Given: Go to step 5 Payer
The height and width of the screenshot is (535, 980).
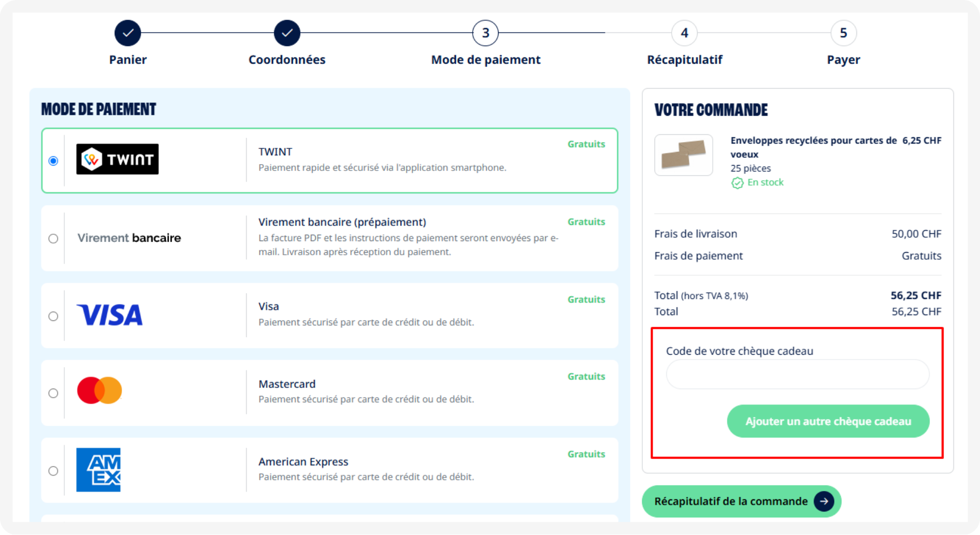Looking at the screenshot, I should click(844, 33).
